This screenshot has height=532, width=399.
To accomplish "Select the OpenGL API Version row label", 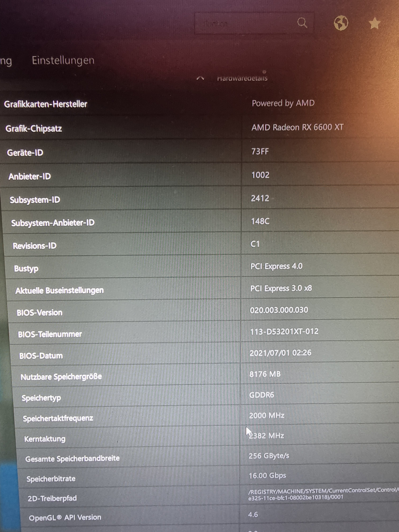I will pyautogui.click(x=65, y=518).
